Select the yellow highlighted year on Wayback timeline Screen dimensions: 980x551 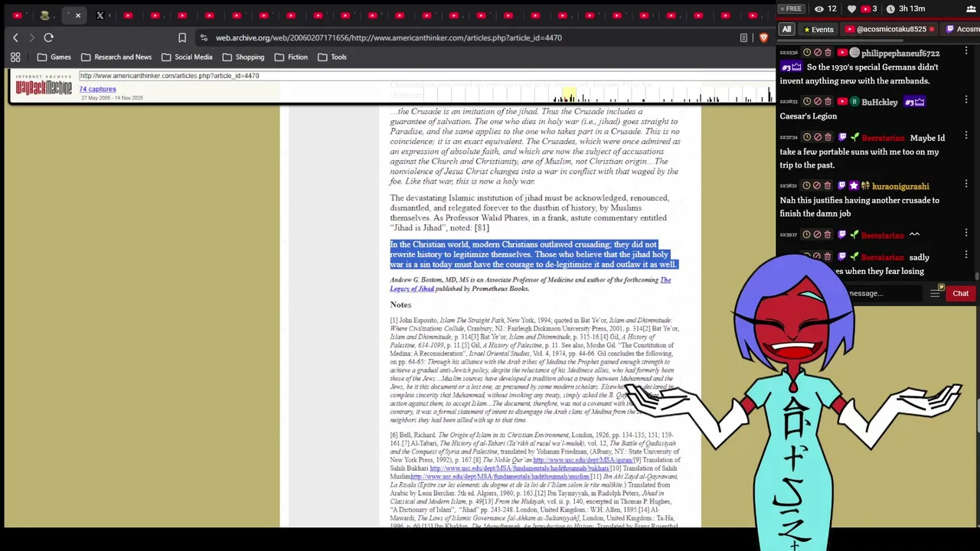568,94
